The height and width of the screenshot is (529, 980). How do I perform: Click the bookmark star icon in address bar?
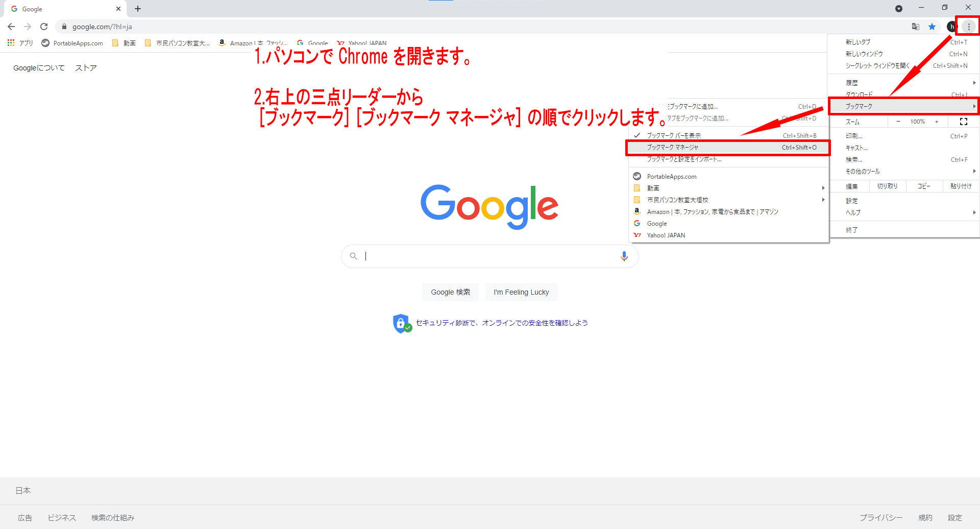(932, 27)
